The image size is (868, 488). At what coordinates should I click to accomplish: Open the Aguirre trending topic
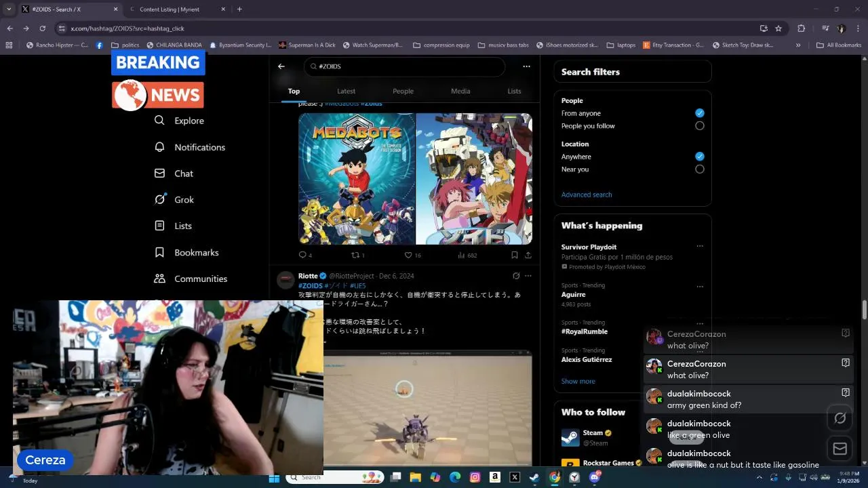(573, 295)
